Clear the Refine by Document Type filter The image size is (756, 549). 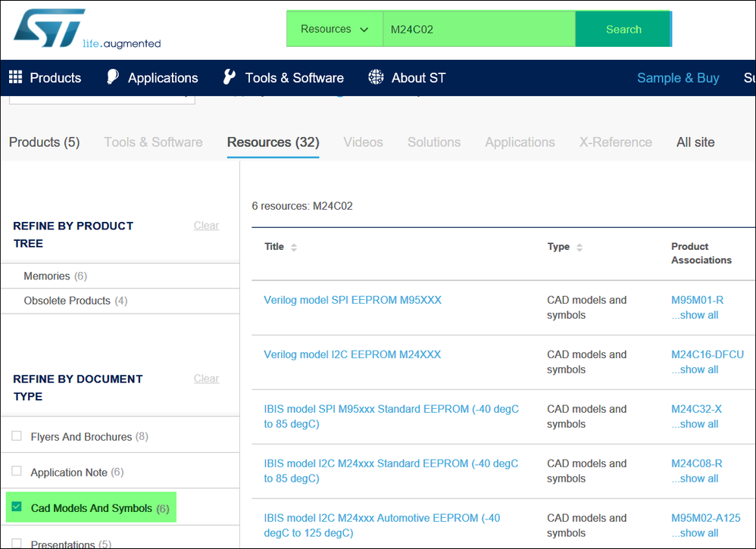206,379
